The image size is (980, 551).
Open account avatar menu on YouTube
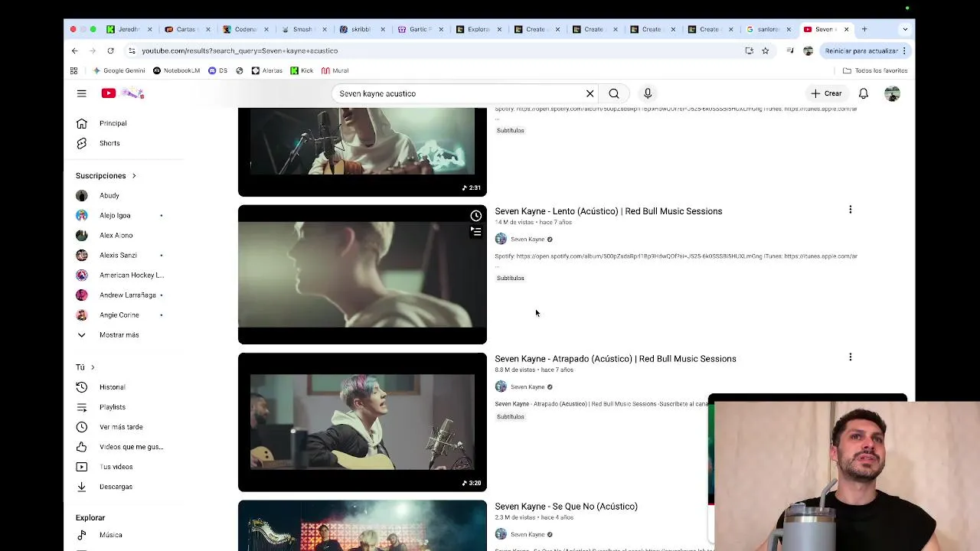[892, 93]
